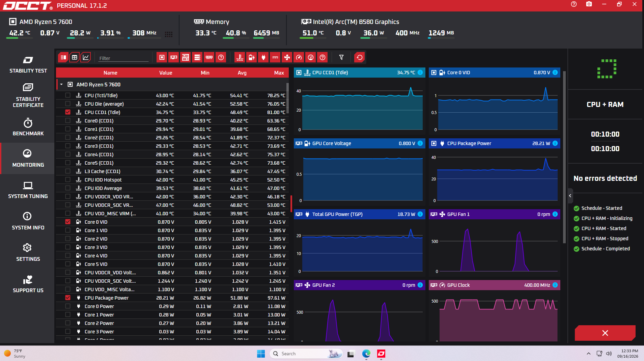
Task: Show info for Total GPU Power graph
Action: tap(420, 214)
